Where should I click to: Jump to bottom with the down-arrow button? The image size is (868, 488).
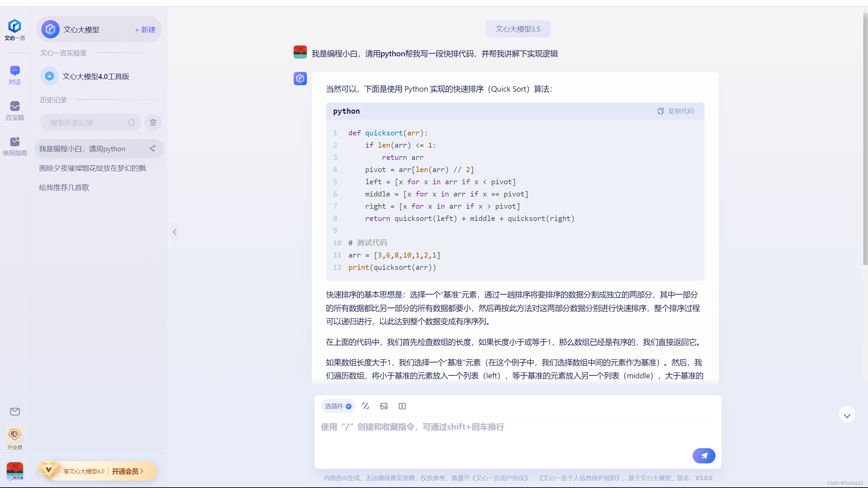tap(847, 415)
